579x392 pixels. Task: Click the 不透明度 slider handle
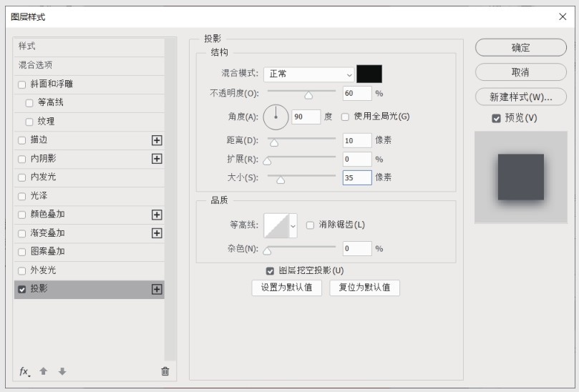click(308, 96)
